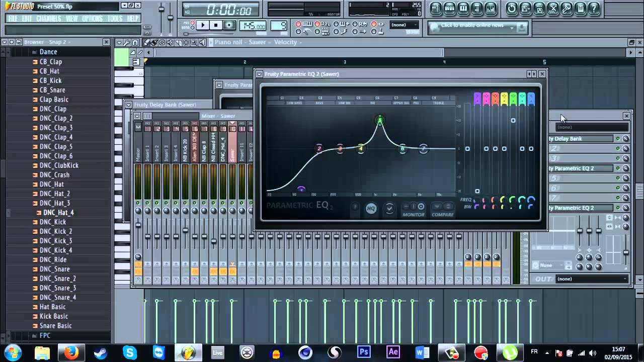The width and height of the screenshot is (644, 362).
Task: Click the undo circular arrow icon
Action: tap(512, 8)
